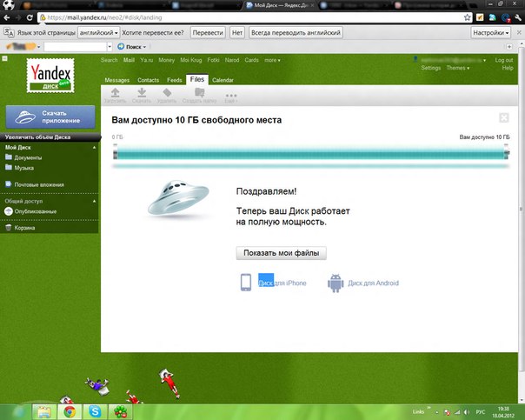525x420 pixels.
Task: Open the Cards link
Action: point(251,60)
